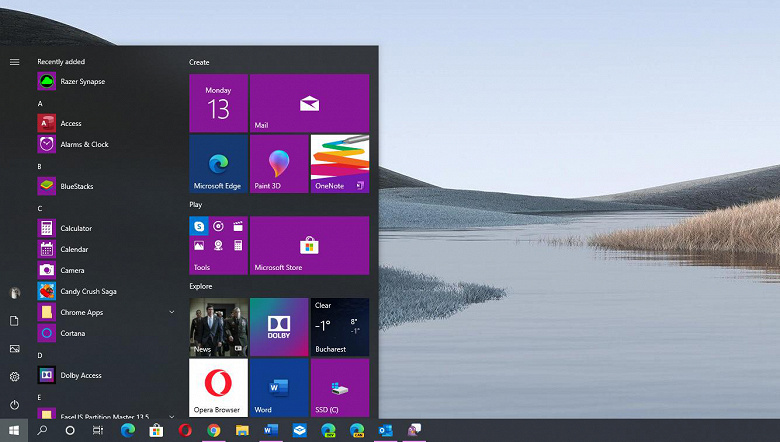The width and height of the screenshot is (780, 442).
Task: Open Candy Crush Saga app
Action: (106, 291)
